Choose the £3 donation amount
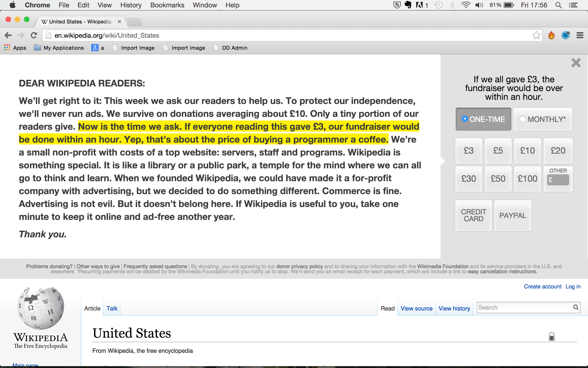This screenshot has width=588, height=368. coord(469,151)
